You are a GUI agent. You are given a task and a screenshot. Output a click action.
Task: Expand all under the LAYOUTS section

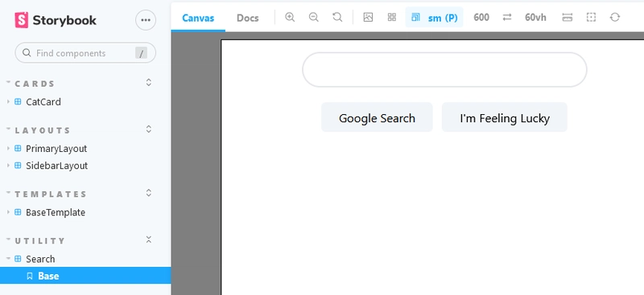tap(149, 129)
